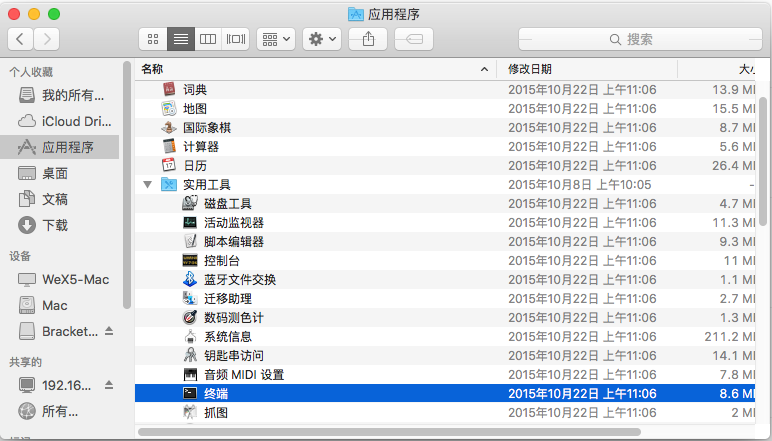The width and height of the screenshot is (772, 441).
Task: Sort by the 名称 column header
Action: click(316, 69)
